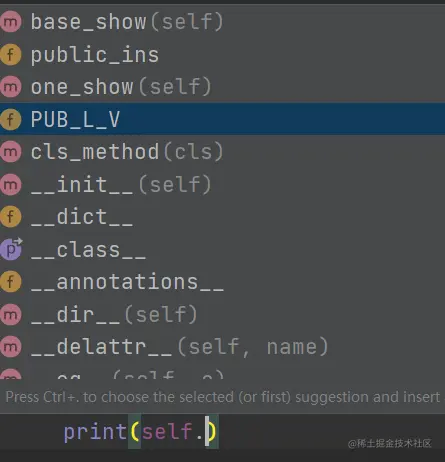Select base_show(self) suggestion
Viewport: 445px width, 462px height.
[x=222, y=22]
